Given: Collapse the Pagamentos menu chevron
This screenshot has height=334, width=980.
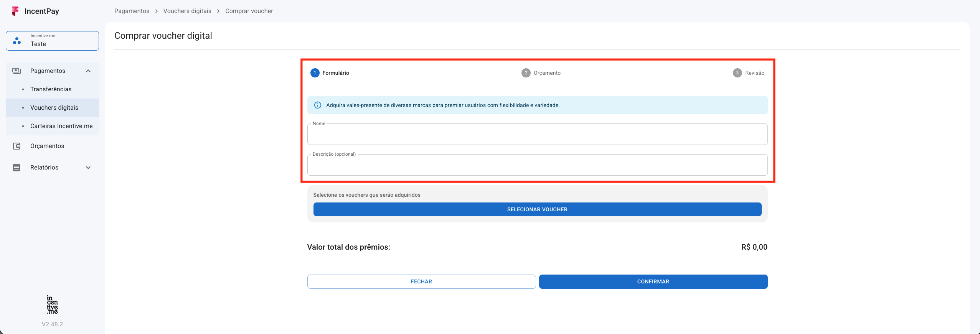Looking at the screenshot, I should pos(88,71).
